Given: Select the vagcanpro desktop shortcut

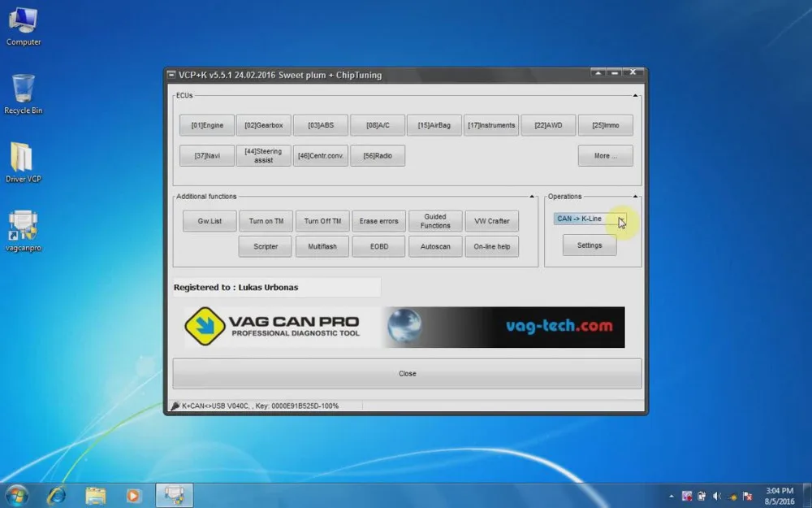Looking at the screenshot, I should pos(24,231).
